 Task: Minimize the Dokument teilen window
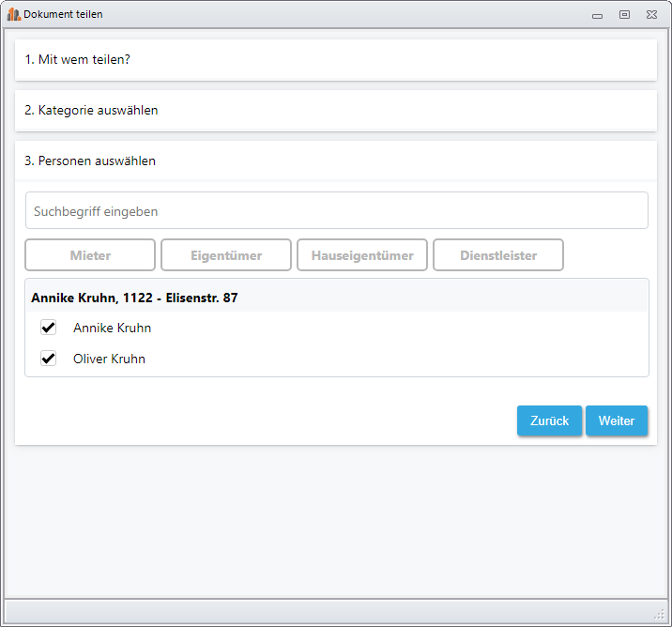pos(597,16)
